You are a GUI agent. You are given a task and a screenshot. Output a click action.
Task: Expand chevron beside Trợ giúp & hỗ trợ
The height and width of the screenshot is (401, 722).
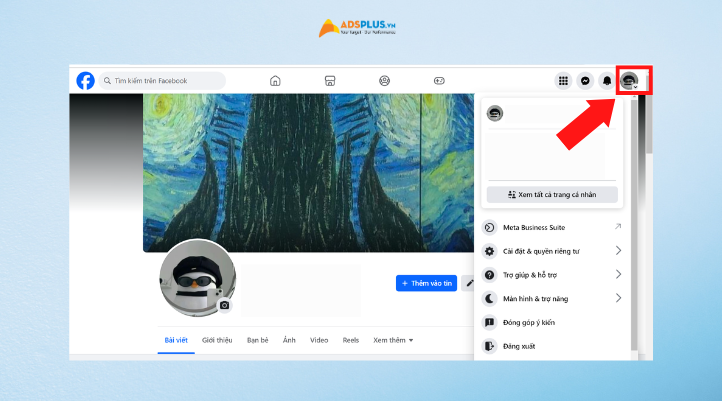[x=618, y=274]
